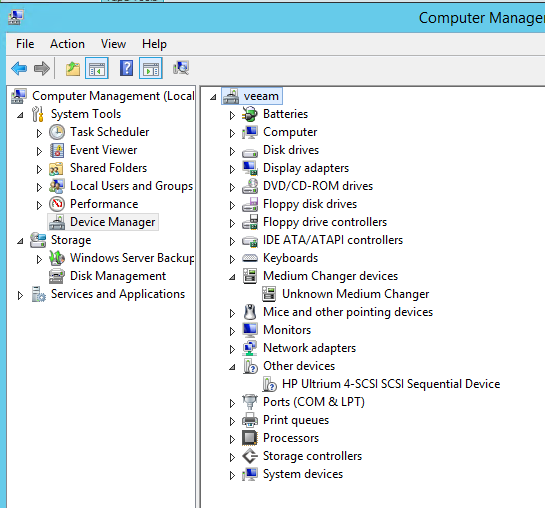Select the Performance icon

point(57,204)
